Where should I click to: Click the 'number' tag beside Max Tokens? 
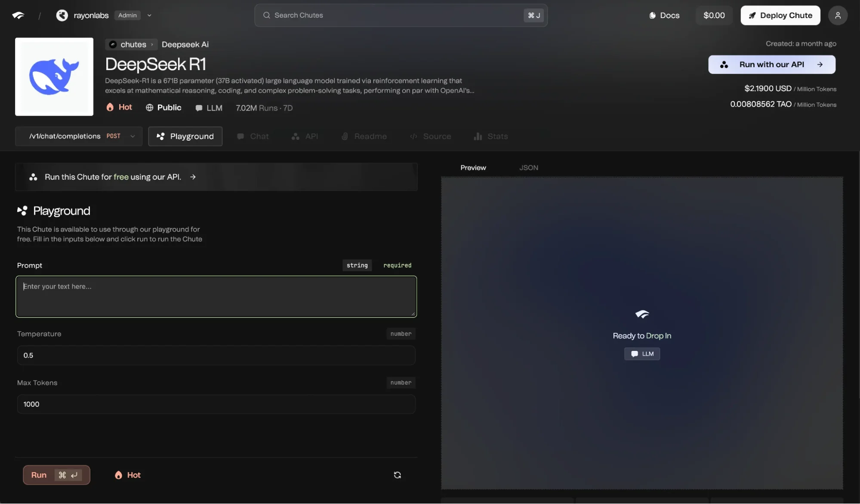401,383
